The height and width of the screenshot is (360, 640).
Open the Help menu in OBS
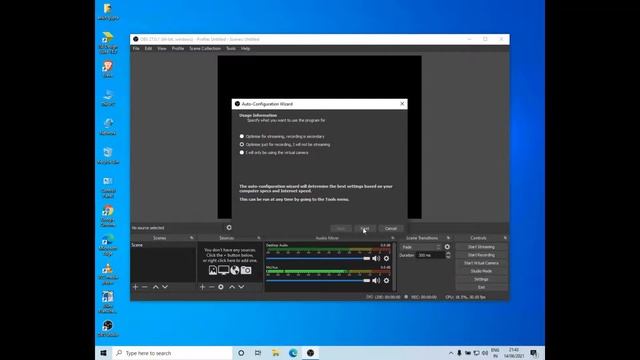245,49
